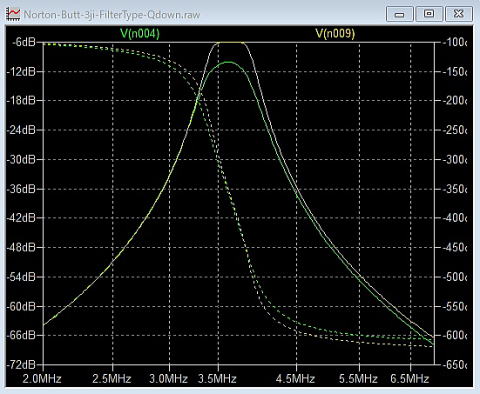Click the Norton-Butt-3ji-FilterType-Qdown.raw title

point(112,15)
